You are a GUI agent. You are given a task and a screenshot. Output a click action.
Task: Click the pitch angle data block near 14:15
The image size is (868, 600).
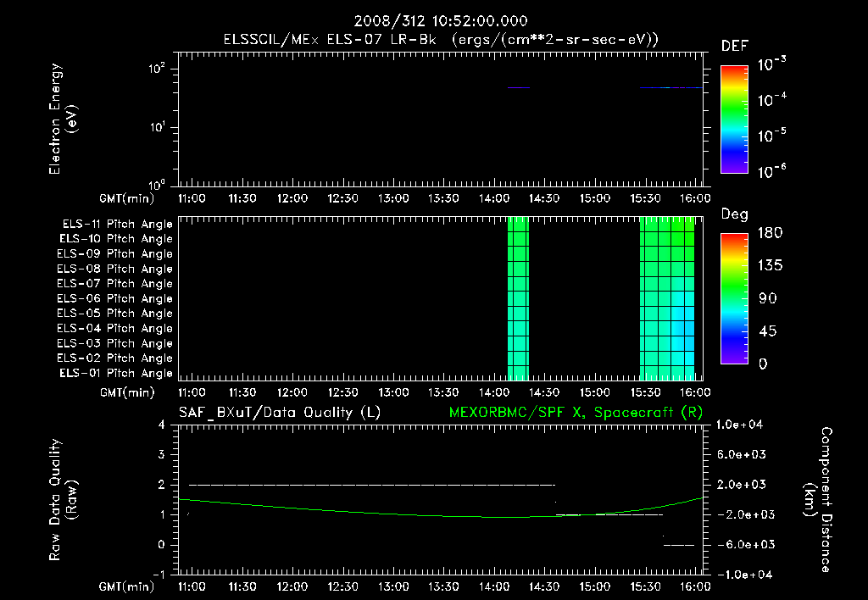point(518,299)
